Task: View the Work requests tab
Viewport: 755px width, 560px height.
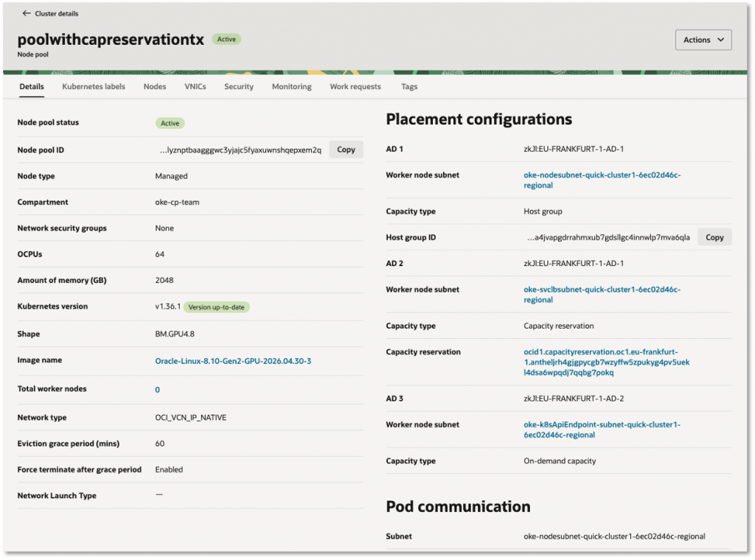Action: click(355, 87)
